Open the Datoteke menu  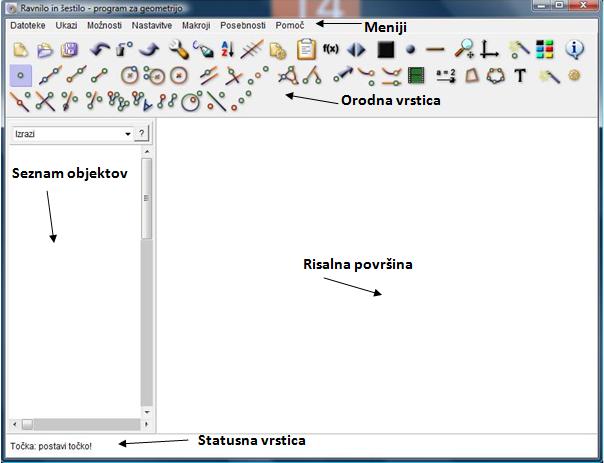click(x=27, y=24)
